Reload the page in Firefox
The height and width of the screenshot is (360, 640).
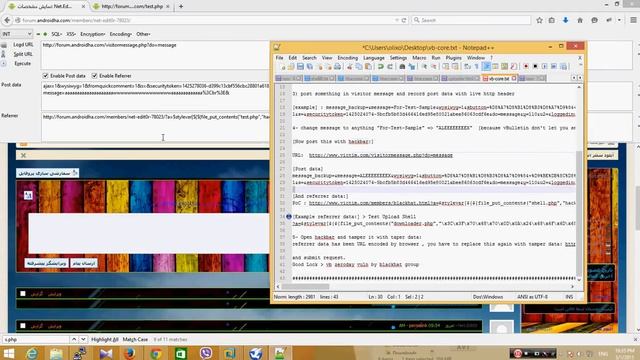[404, 20]
